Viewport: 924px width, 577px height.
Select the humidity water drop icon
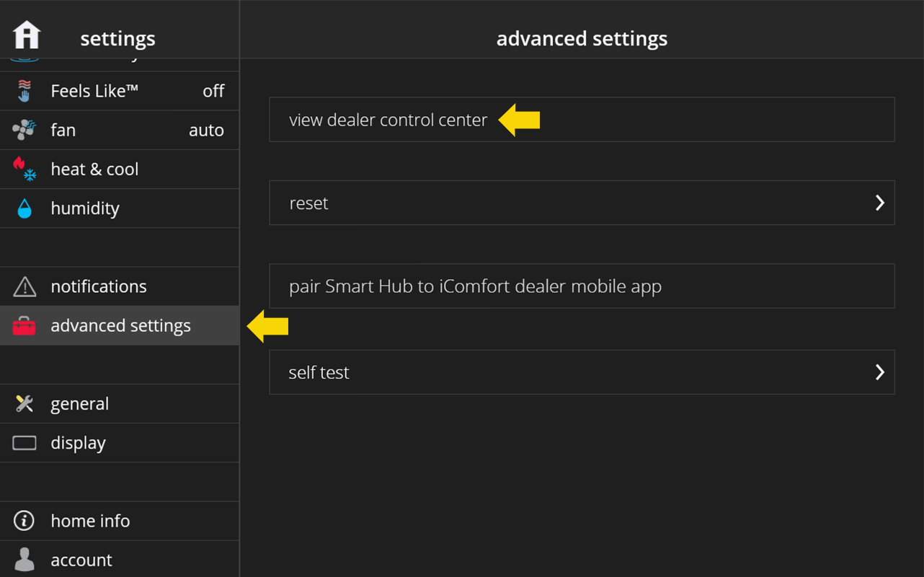[25, 208]
